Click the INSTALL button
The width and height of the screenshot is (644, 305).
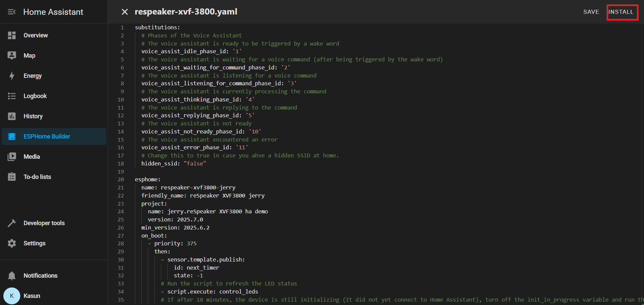coord(621,12)
